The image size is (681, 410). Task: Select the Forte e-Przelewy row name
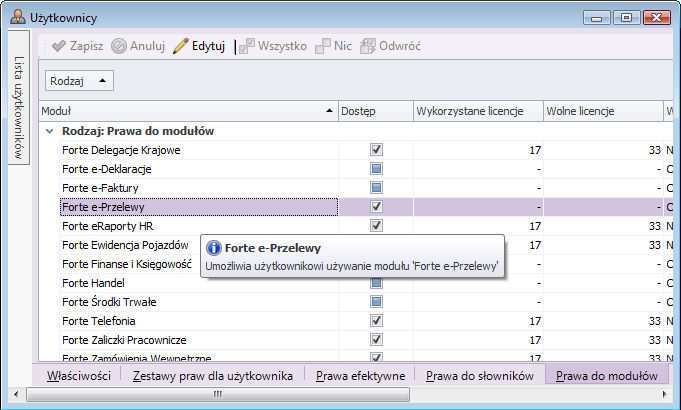(x=103, y=207)
